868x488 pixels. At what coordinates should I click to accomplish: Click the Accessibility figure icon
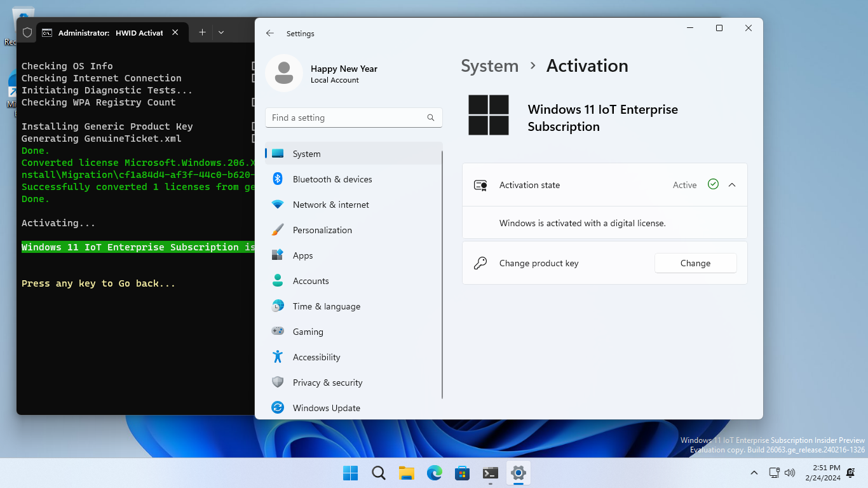[278, 357]
